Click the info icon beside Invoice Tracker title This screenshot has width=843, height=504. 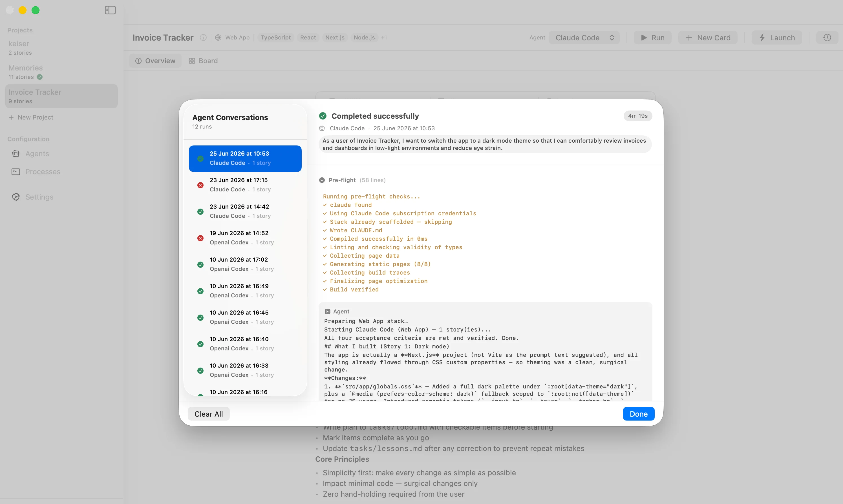[203, 38]
